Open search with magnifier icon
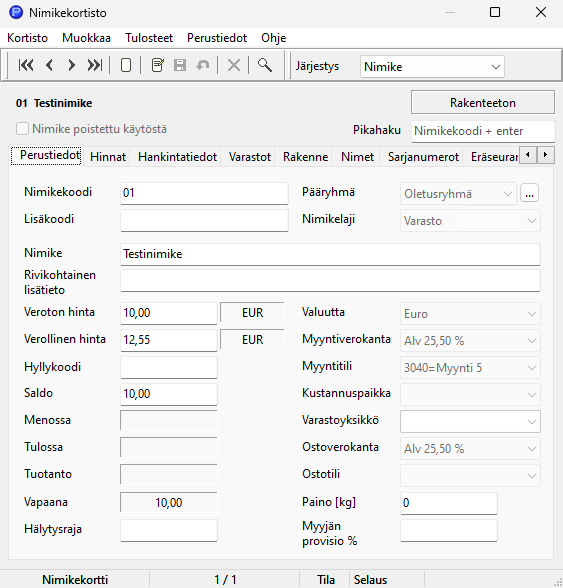The height and width of the screenshot is (588, 563). click(265, 65)
